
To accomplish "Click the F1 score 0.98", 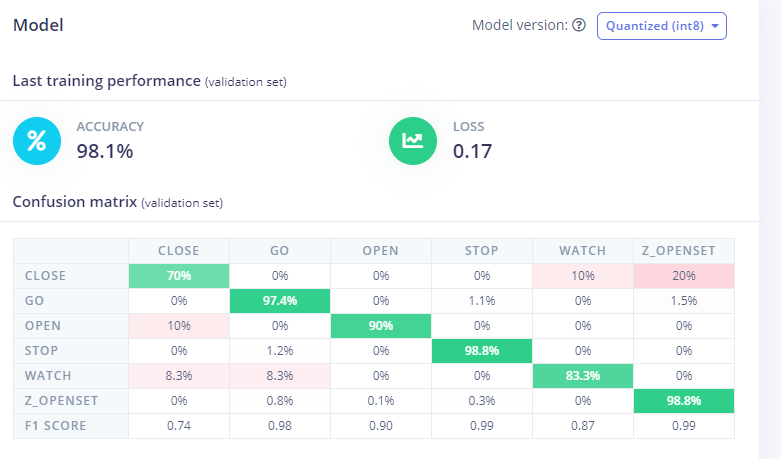I will coord(280,426).
